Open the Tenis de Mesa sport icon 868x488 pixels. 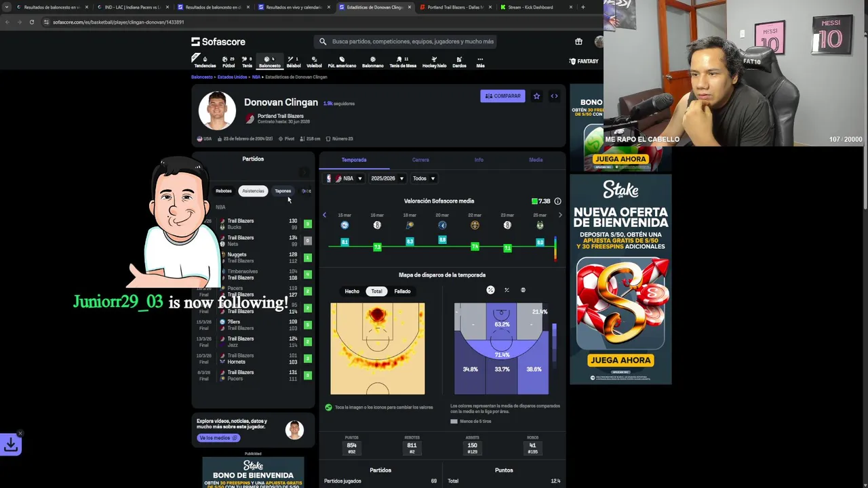click(403, 62)
